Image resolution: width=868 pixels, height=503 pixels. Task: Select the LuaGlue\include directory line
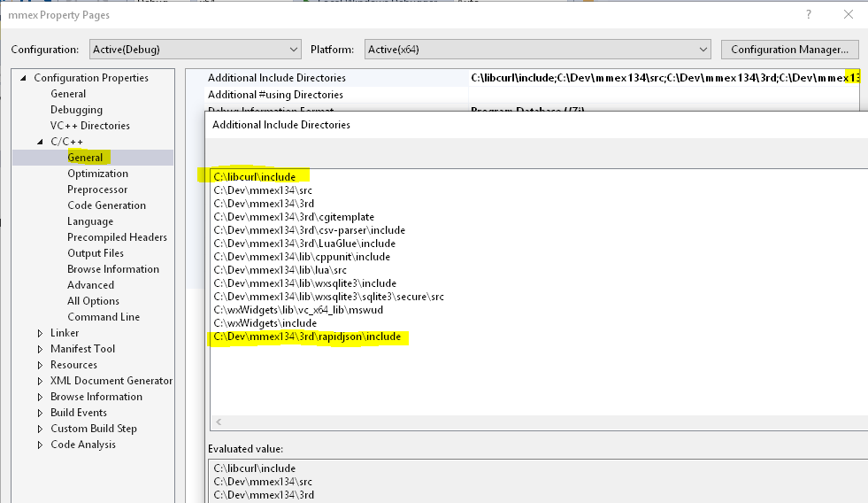click(x=304, y=244)
